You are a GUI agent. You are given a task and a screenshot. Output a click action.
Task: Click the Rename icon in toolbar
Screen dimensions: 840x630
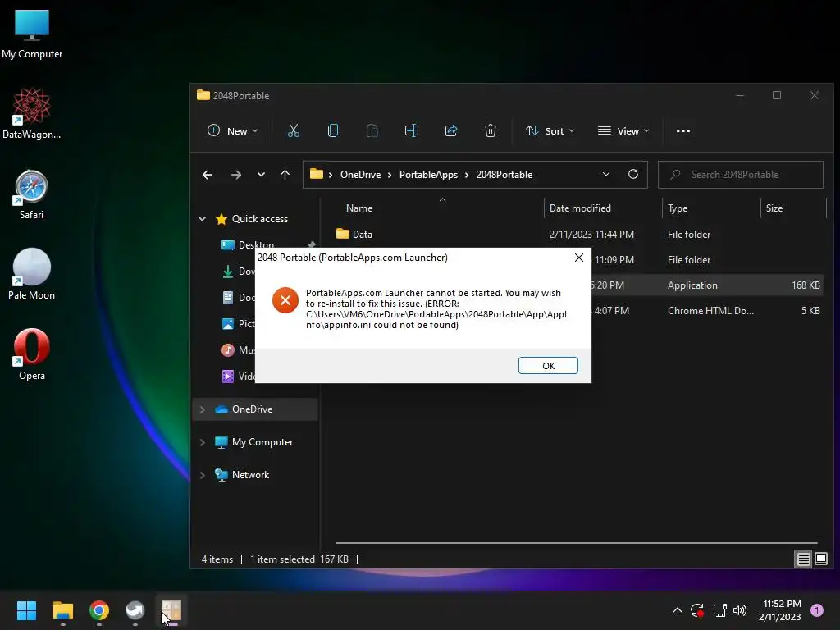click(x=412, y=130)
